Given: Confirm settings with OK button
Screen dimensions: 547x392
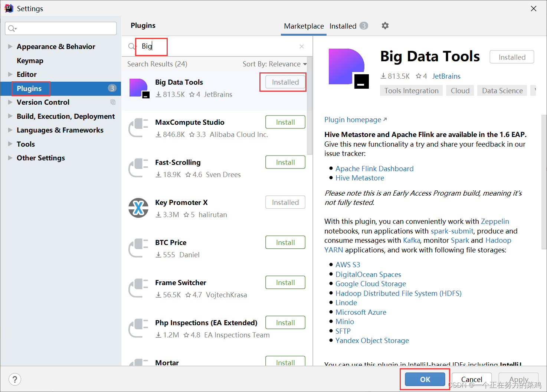Looking at the screenshot, I should [425, 379].
